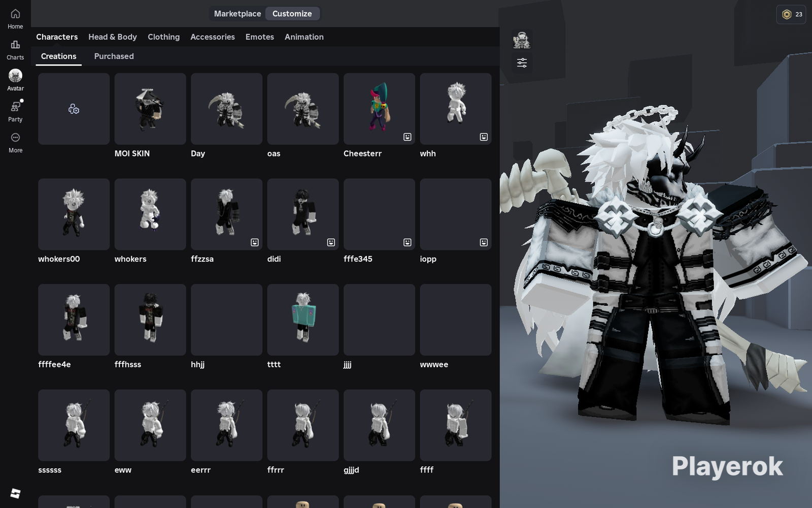Select the didi character thumbnail
Viewport: 812px width, 508px height.
point(303,214)
